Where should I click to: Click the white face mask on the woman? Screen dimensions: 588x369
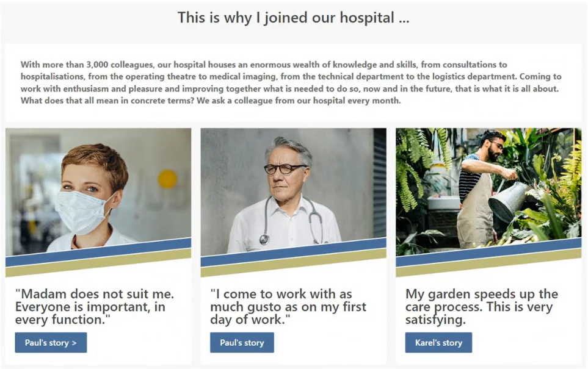coord(83,212)
